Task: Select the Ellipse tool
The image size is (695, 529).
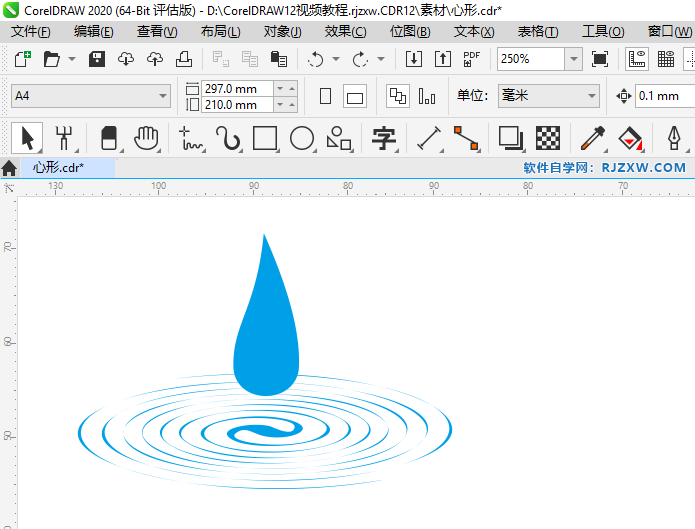Action: pyautogui.click(x=302, y=137)
